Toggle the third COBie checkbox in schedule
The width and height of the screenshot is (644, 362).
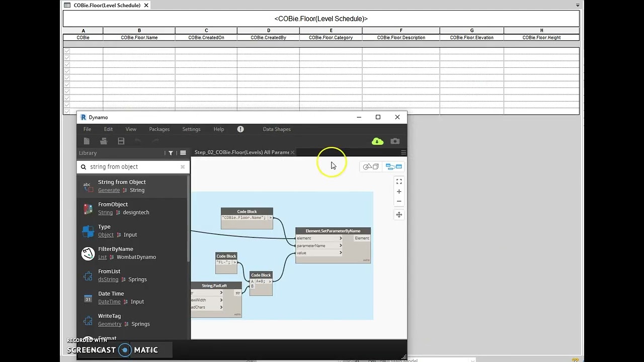point(67,64)
